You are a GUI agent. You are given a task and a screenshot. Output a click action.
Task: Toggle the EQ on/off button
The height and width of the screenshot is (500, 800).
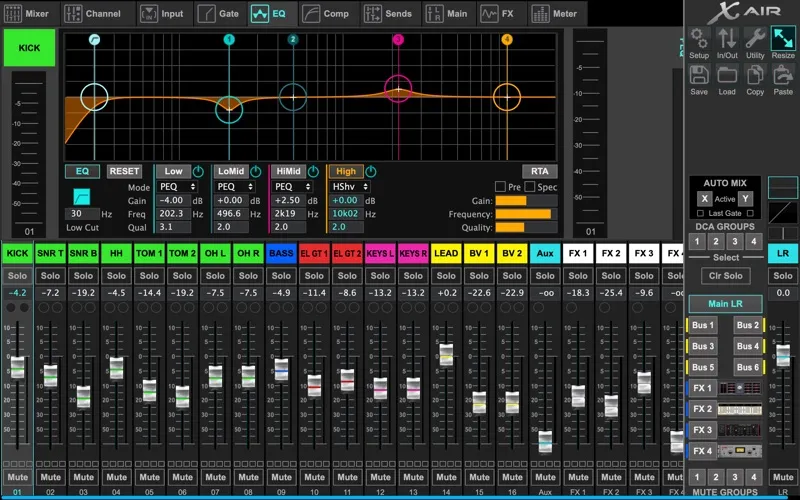tap(82, 171)
